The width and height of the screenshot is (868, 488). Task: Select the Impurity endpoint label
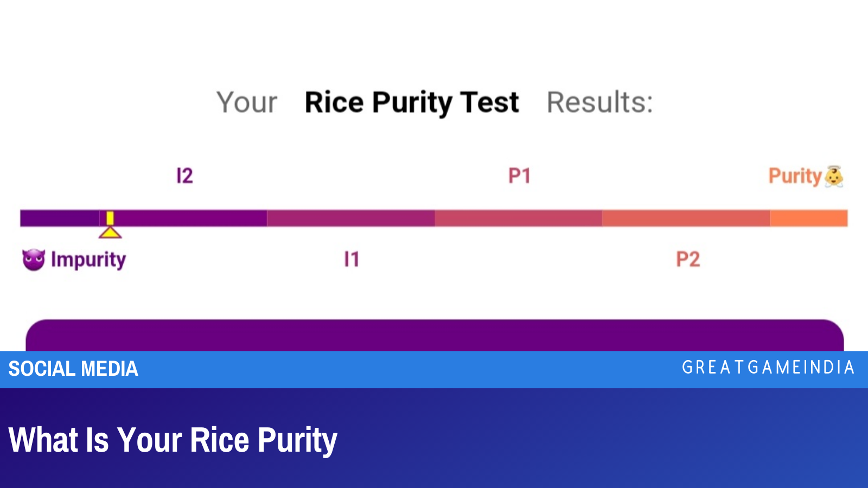click(88, 259)
